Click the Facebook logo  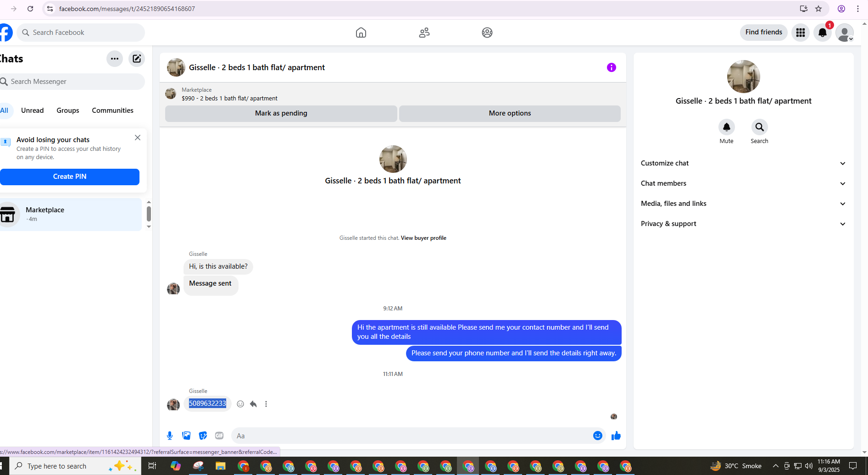click(x=6, y=33)
